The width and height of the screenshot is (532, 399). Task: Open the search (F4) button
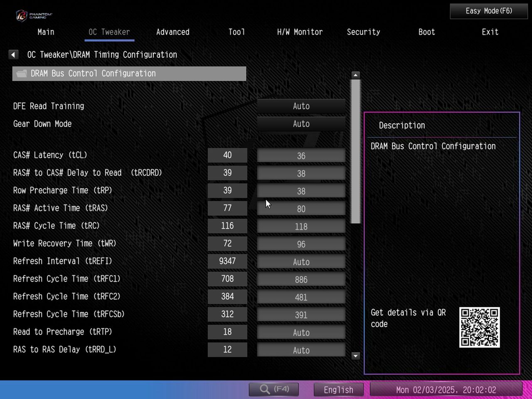[274, 389]
